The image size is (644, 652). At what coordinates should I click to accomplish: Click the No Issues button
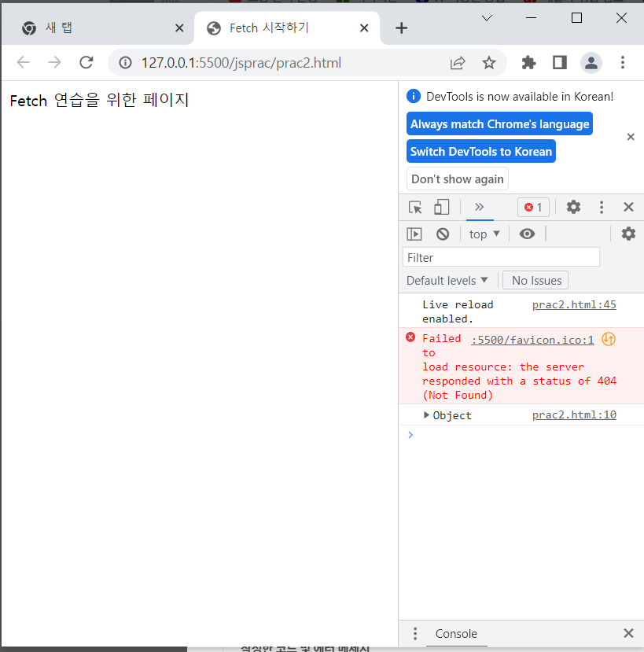point(535,281)
